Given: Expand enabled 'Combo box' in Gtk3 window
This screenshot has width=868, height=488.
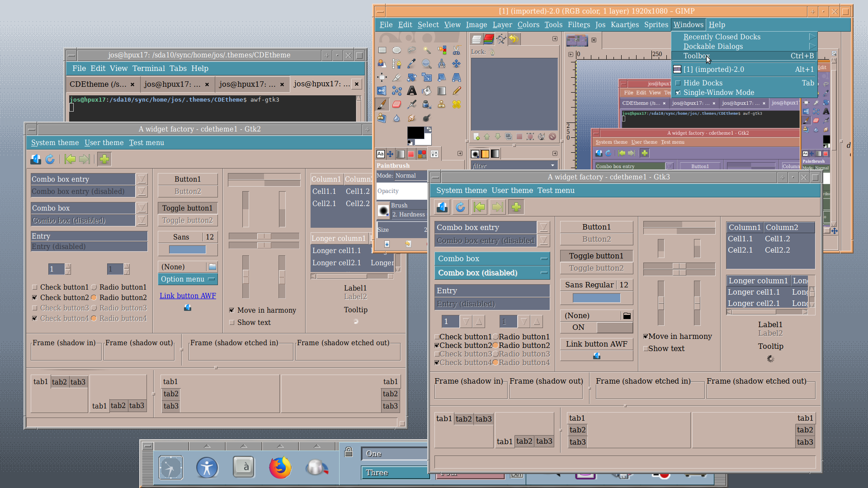Looking at the screenshot, I should (492, 259).
